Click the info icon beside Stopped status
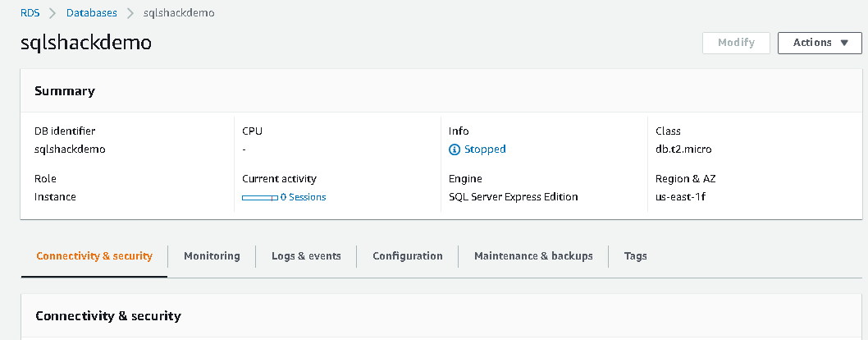 point(454,149)
